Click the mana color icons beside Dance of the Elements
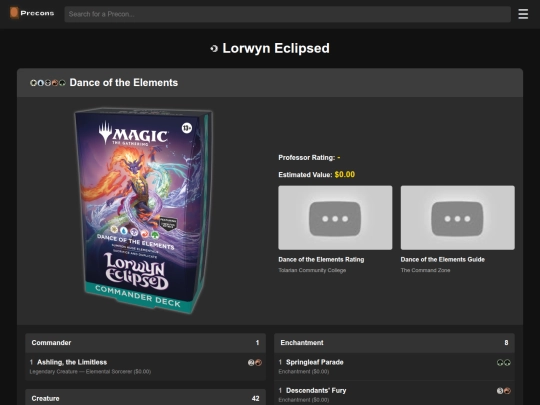Viewport: 540px width, 405px height. click(x=48, y=83)
